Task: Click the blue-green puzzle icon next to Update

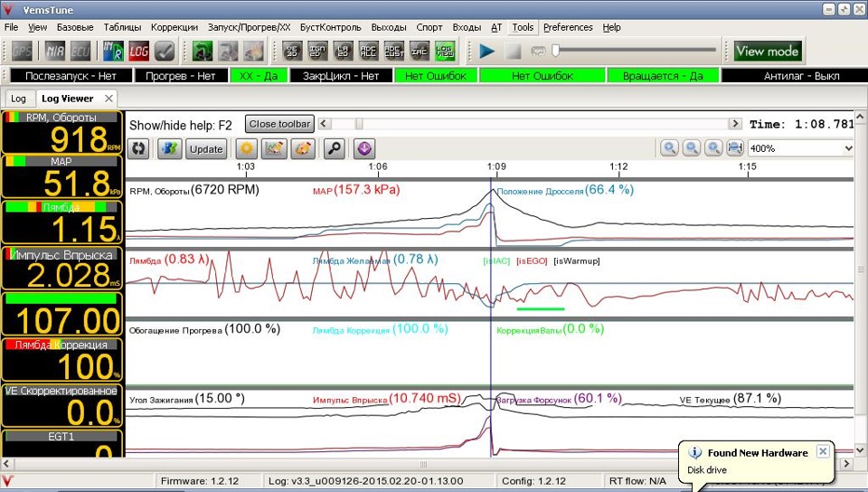Action: point(170,149)
